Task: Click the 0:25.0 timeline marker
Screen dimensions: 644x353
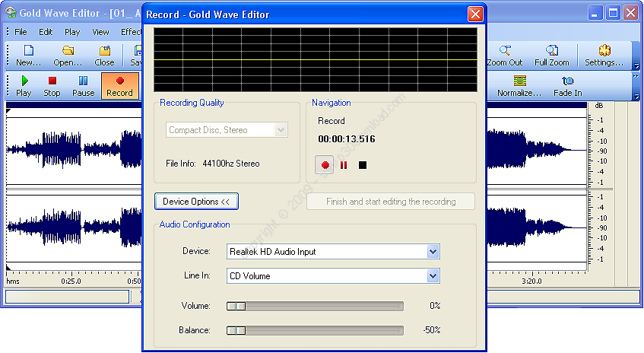Action: click(71, 281)
